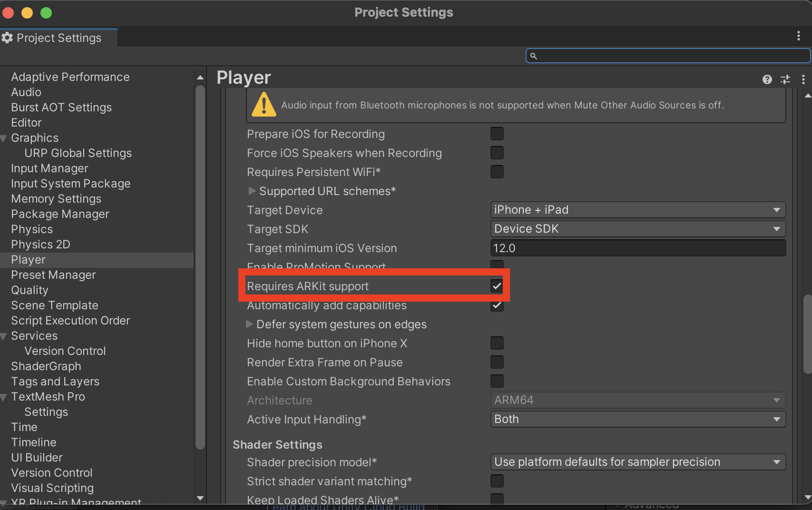The height and width of the screenshot is (510, 812).
Task: Click the settings pane vertical scrollbar thumb
Action: coord(807,334)
